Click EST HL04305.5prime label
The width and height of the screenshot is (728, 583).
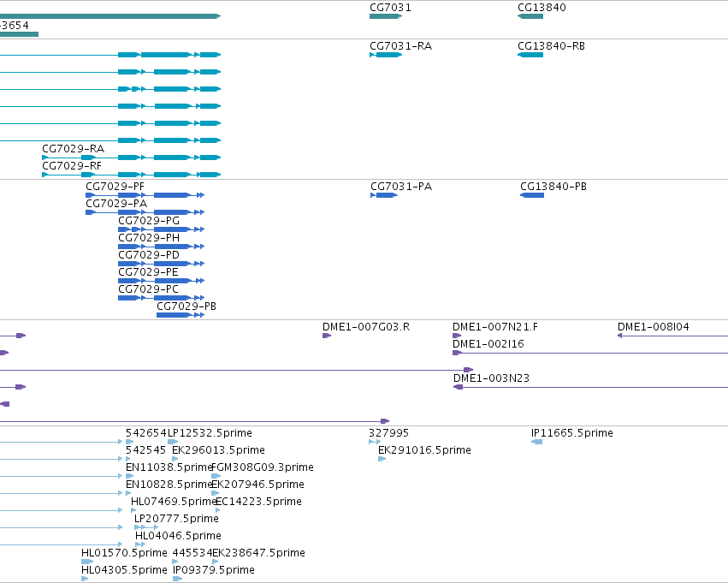coord(124,570)
